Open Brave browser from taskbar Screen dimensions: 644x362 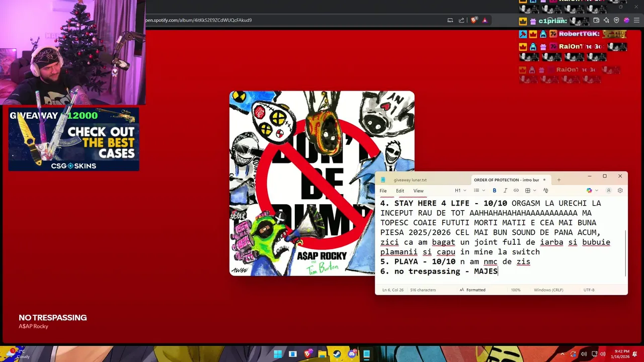point(307,354)
